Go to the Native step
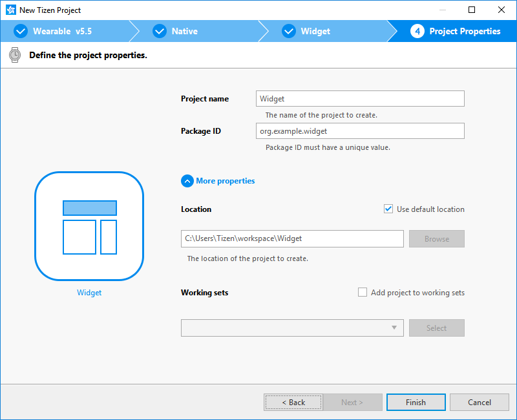The height and width of the screenshot is (420, 517). tap(184, 31)
